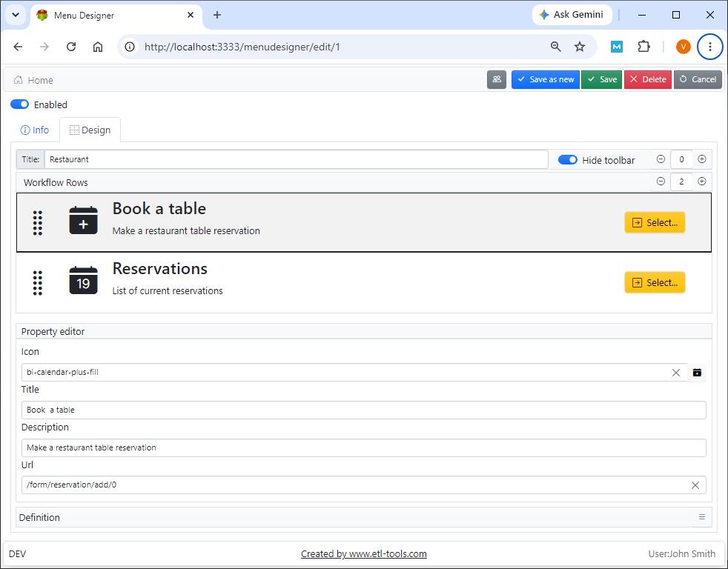Go back to the previous page
Image resolution: width=728 pixels, height=569 pixels.
point(18,47)
